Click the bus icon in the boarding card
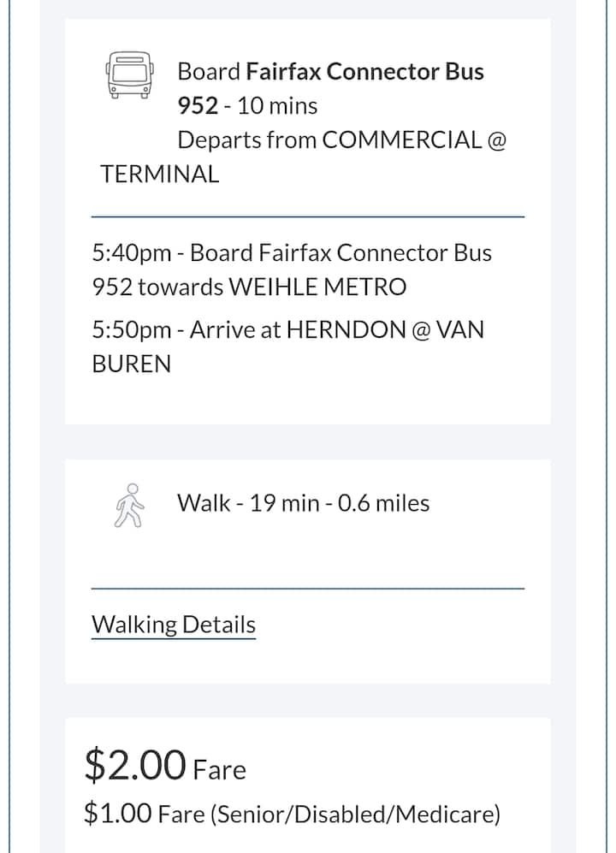The height and width of the screenshot is (853, 616). (130, 74)
